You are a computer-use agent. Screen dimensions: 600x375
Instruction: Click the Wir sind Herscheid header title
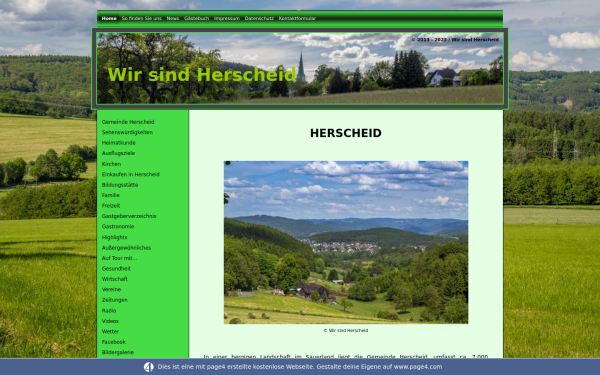pos(202,75)
